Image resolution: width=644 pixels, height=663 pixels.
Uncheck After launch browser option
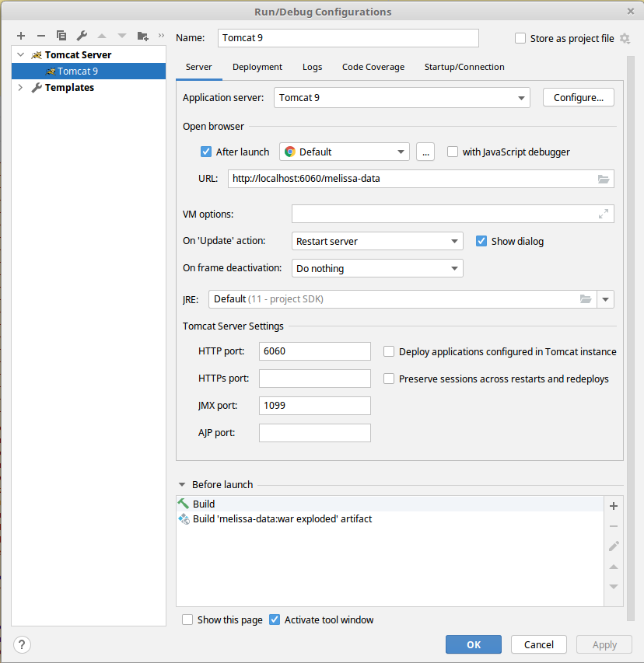coord(206,152)
